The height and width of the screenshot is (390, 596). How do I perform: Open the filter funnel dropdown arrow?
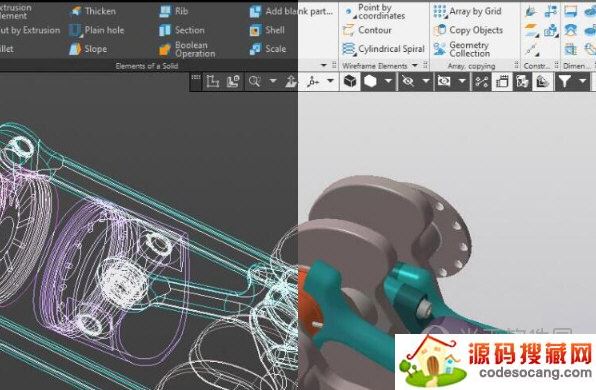582,81
